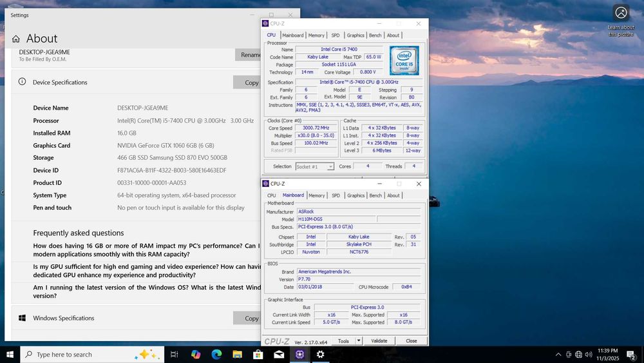Click the Level 3 cache 6 MBytes value

(x=381, y=150)
